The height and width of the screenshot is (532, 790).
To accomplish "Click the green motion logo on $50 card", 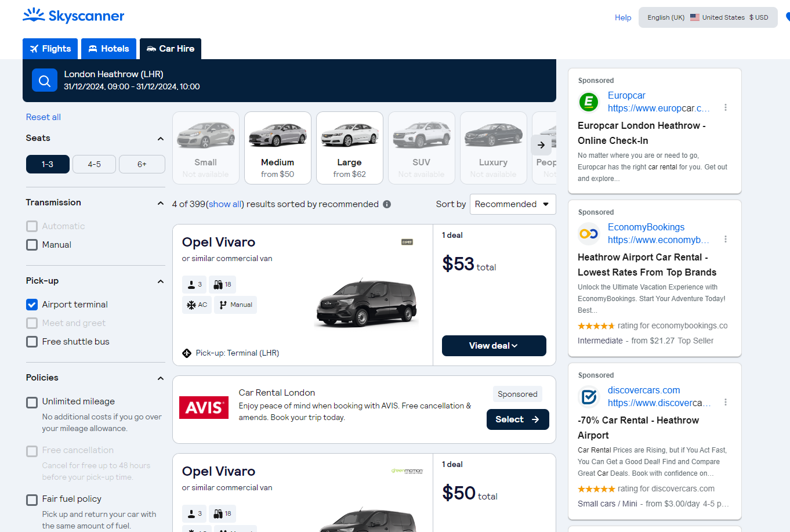I will point(407,471).
